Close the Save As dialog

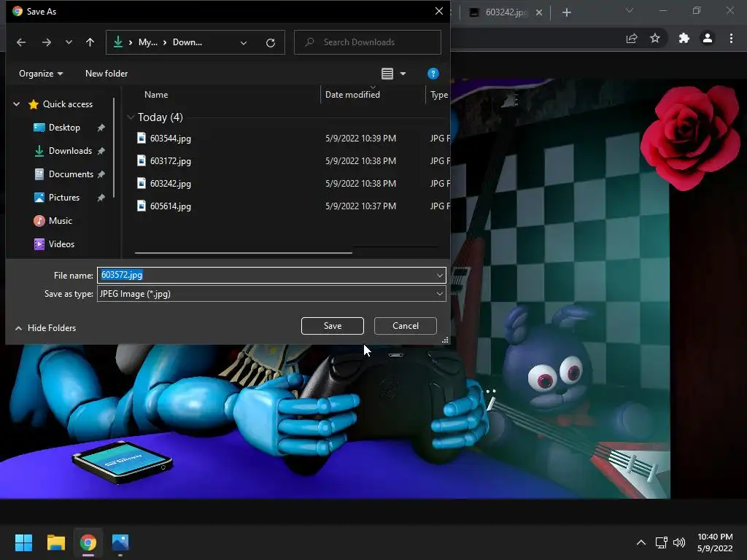[439, 11]
